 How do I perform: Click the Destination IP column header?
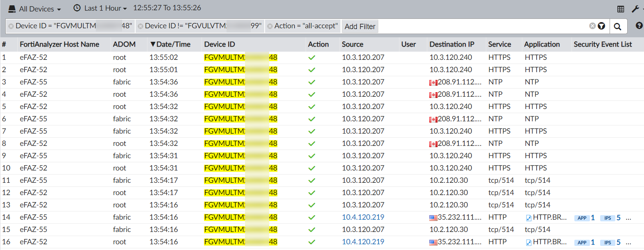pyautogui.click(x=451, y=44)
